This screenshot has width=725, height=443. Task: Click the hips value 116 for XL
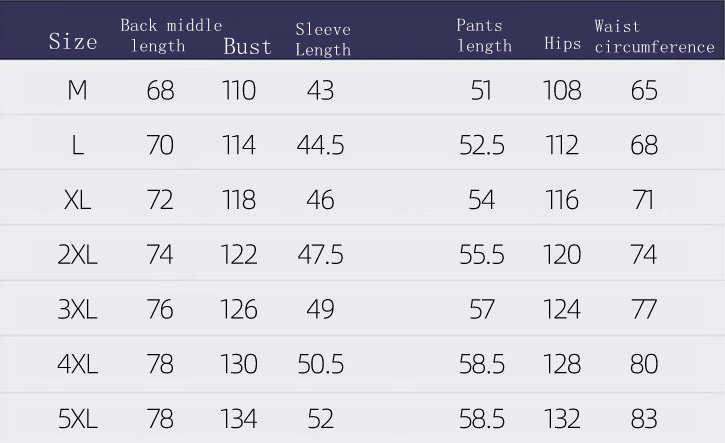pyautogui.click(x=562, y=200)
